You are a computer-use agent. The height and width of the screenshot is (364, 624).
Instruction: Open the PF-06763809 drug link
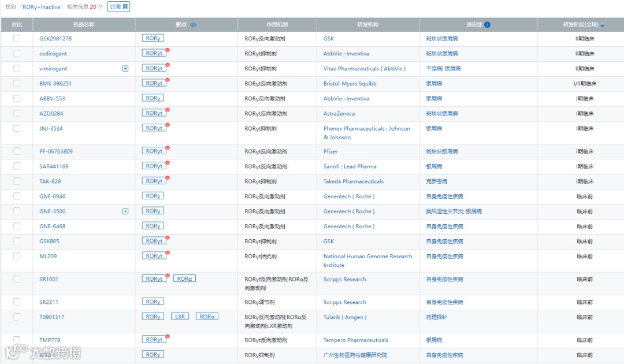(x=56, y=151)
